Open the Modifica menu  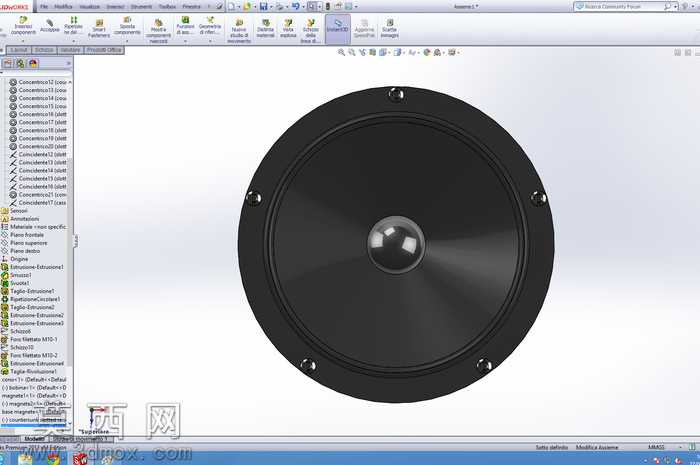point(63,7)
